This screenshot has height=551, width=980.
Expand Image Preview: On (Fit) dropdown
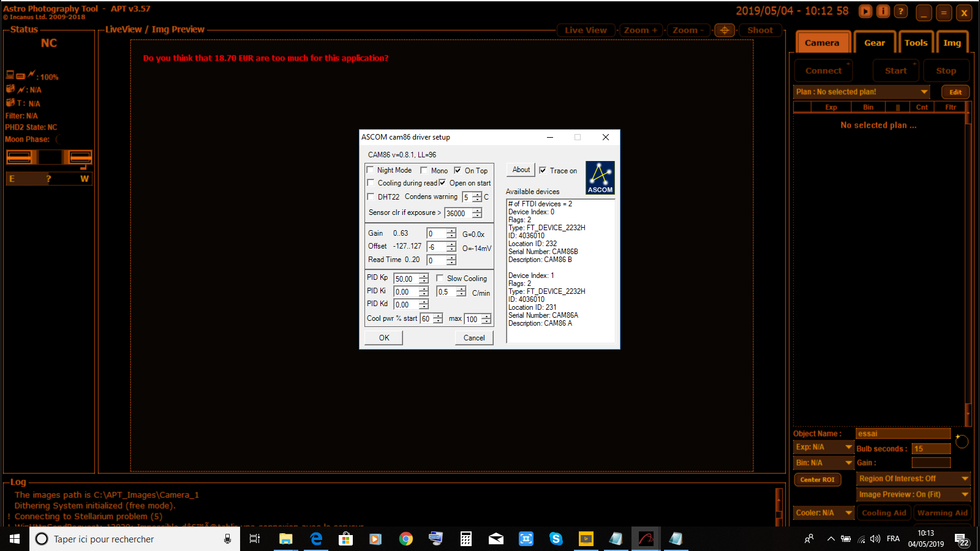[x=913, y=495]
